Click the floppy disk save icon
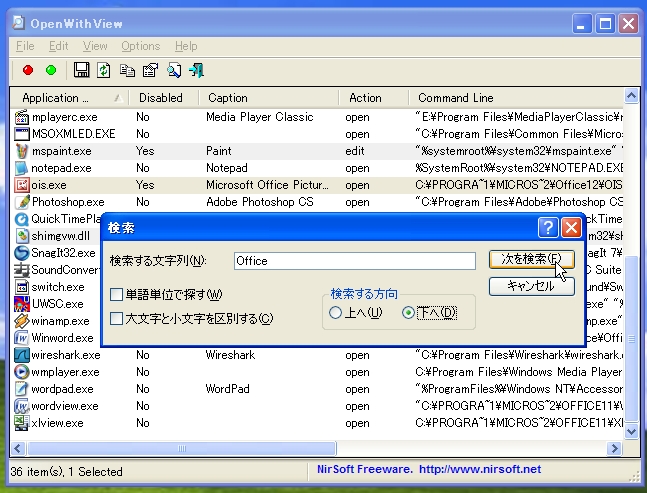The image size is (647, 493). click(x=81, y=70)
